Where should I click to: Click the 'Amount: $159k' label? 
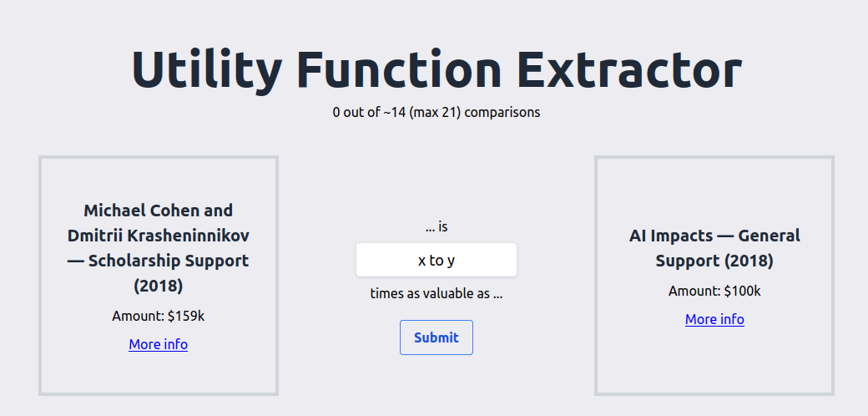coord(159,317)
